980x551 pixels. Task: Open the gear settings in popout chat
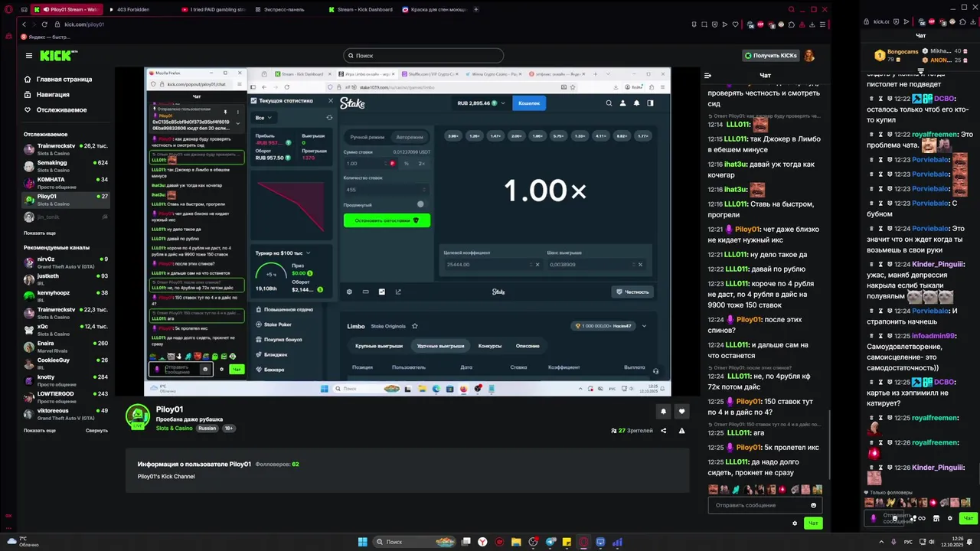coord(950,518)
